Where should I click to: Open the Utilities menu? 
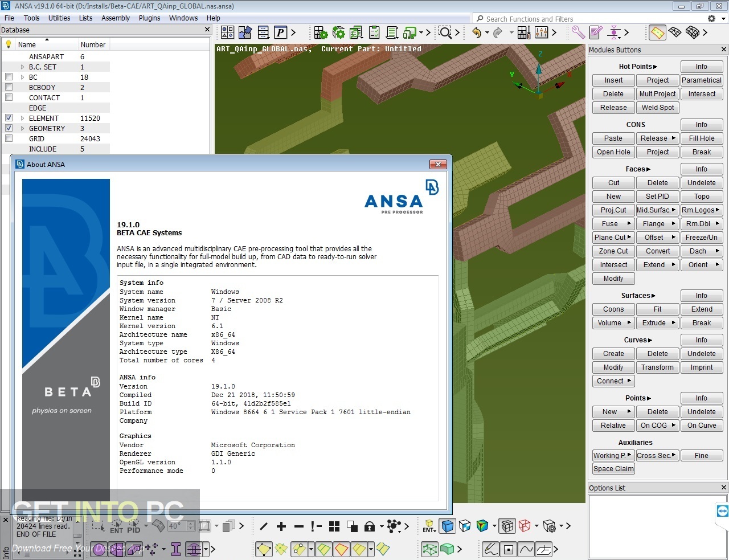pyautogui.click(x=59, y=18)
